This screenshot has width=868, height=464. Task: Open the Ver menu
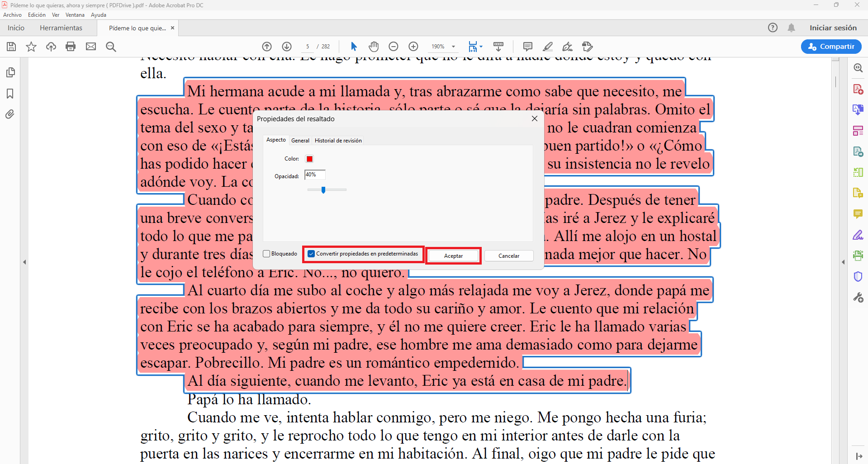56,15
